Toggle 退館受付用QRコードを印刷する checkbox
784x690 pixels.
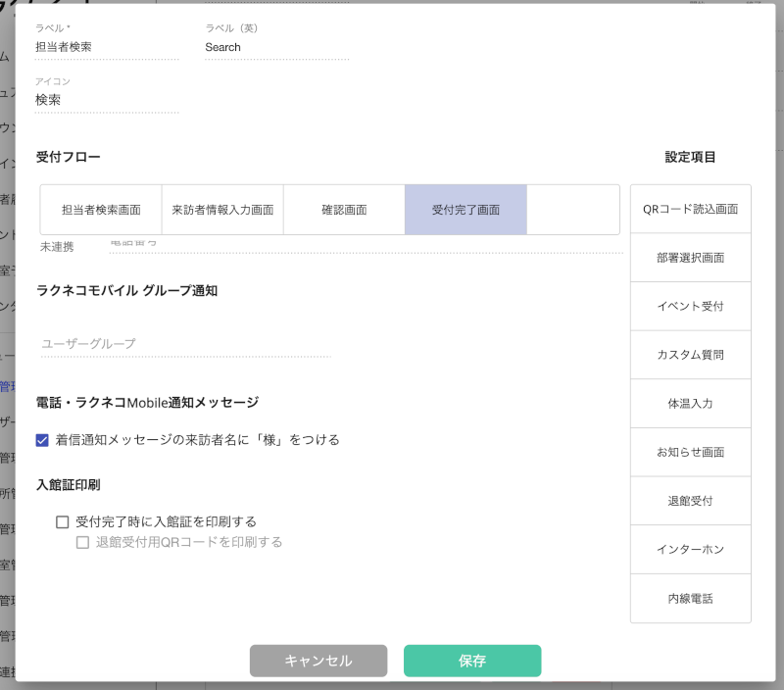pos(82,543)
